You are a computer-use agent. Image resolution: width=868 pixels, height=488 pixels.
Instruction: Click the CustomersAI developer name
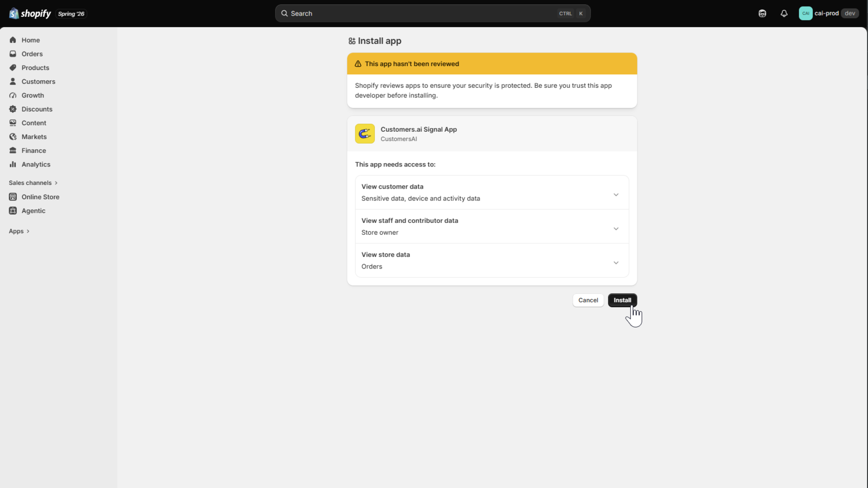pyautogui.click(x=399, y=139)
